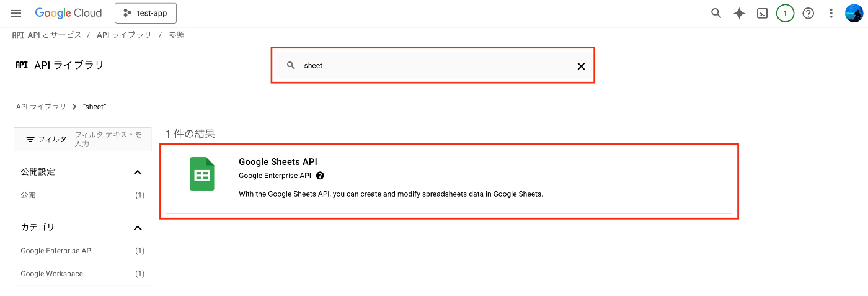Click the API ライブラリ page title
The image size is (868, 296).
pyautogui.click(x=69, y=65)
